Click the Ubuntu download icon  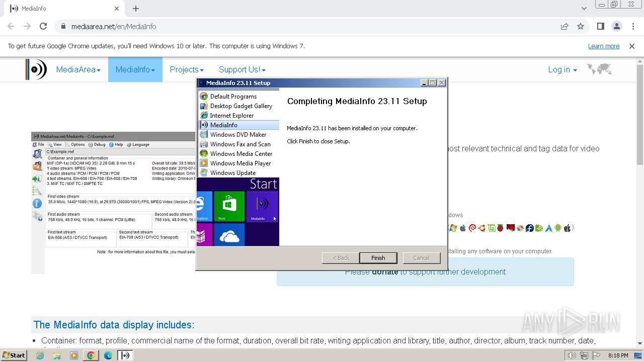point(481,228)
